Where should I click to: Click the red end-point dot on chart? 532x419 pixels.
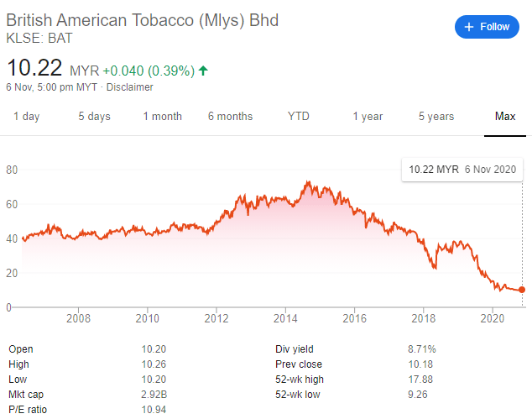522,290
